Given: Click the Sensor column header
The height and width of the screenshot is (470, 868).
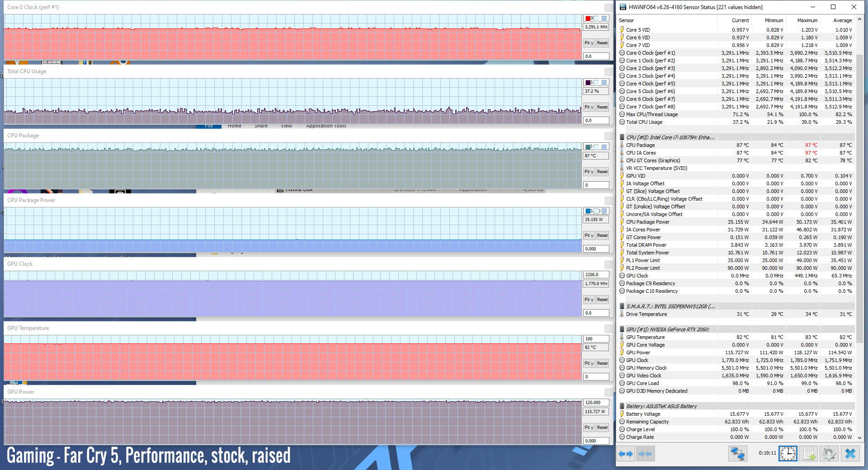Looking at the screenshot, I should tap(626, 20).
